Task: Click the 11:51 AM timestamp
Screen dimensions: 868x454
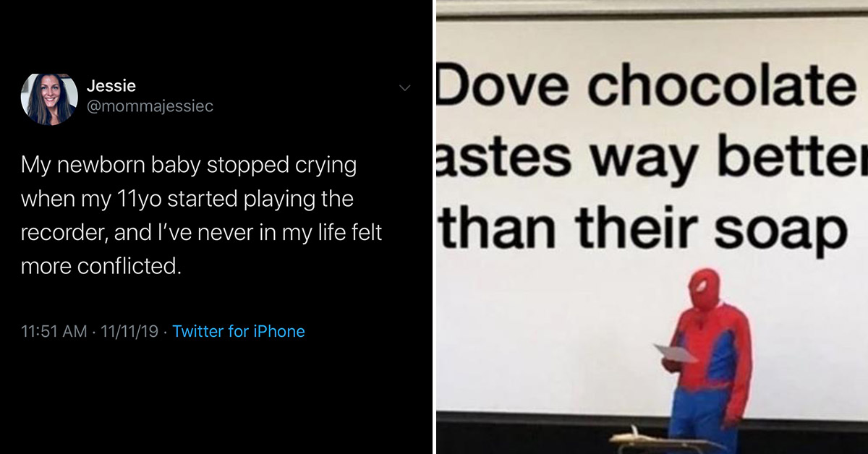Action: click(x=54, y=332)
